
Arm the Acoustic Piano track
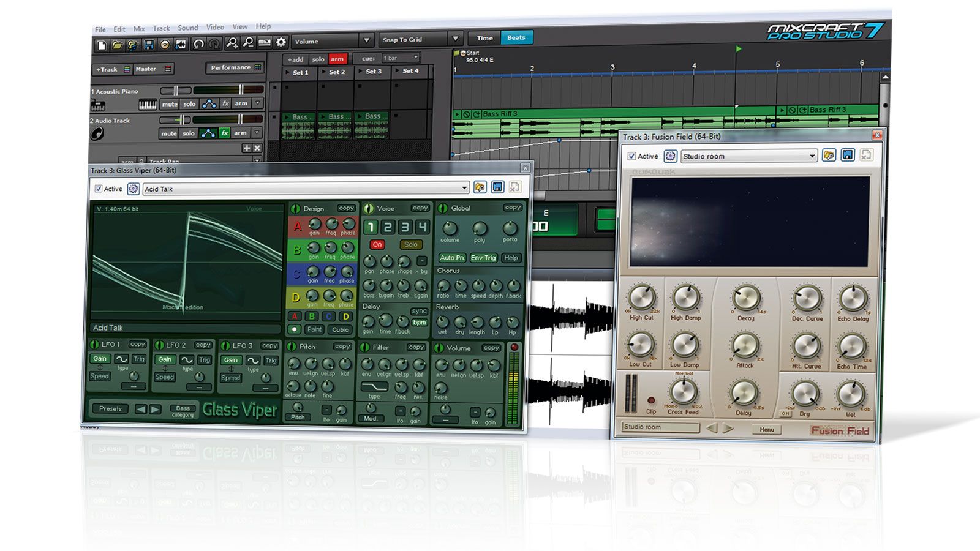click(x=241, y=103)
